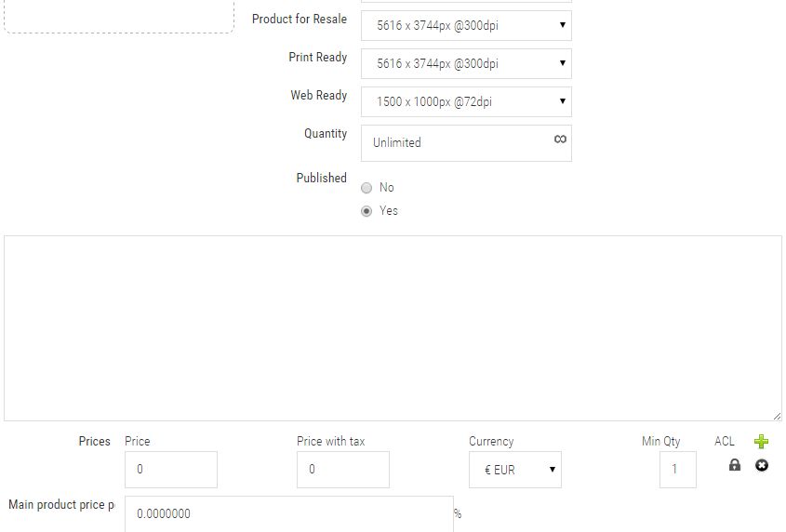Click the Published field label
This screenshot has height=532, width=786.
pos(321,178)
